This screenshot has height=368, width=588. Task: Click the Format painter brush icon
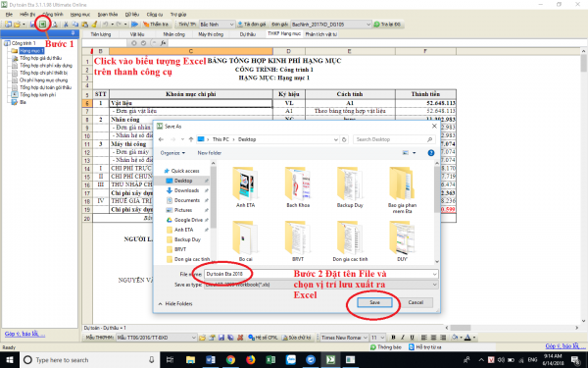click(x=94, y=25)
